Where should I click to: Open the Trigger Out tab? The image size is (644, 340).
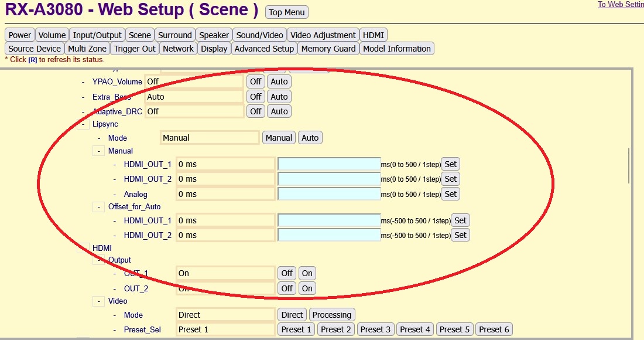(x=135, y=49)
